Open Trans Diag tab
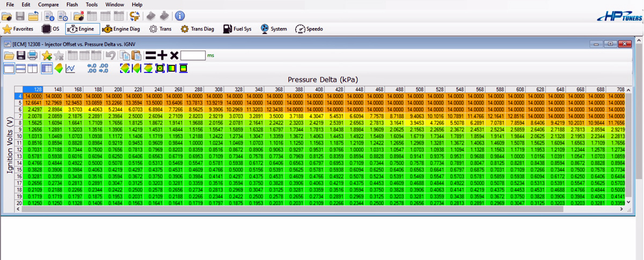 197,29
